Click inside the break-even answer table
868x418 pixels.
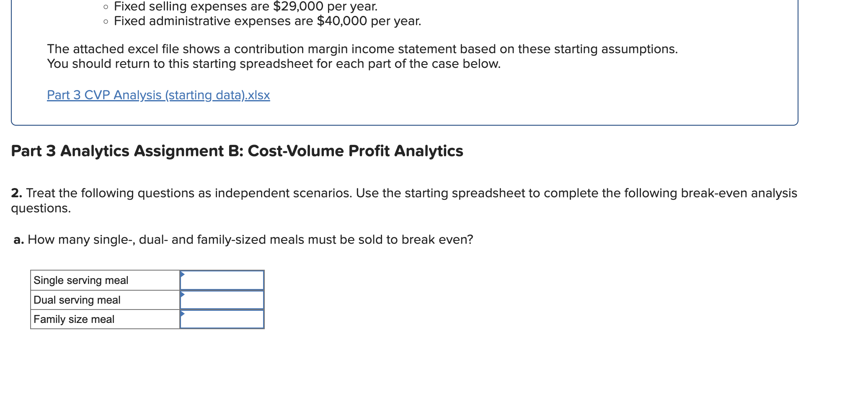click(147, 299)
